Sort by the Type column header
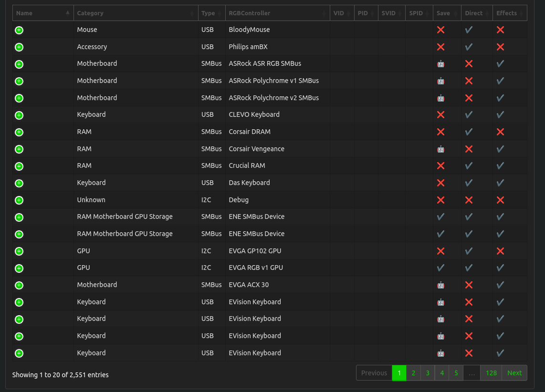Viewport: 545px width, 392px height. [x=212, y=13]
